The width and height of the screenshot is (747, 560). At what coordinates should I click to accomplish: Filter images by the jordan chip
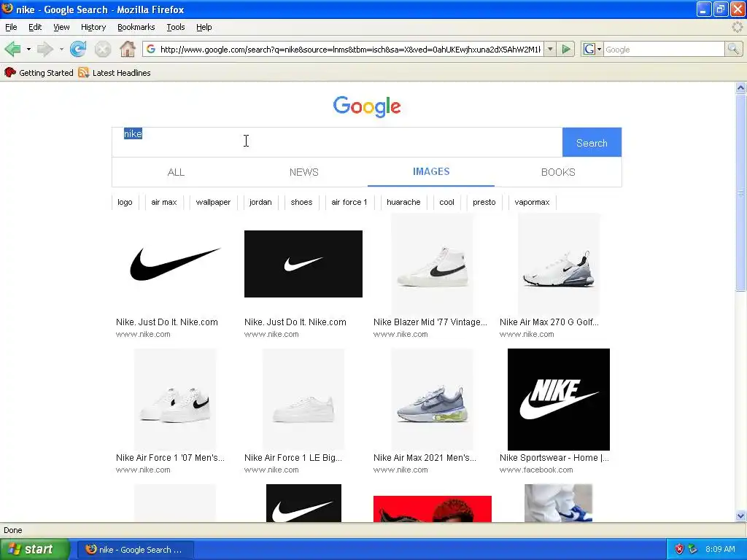pos(260,203)
